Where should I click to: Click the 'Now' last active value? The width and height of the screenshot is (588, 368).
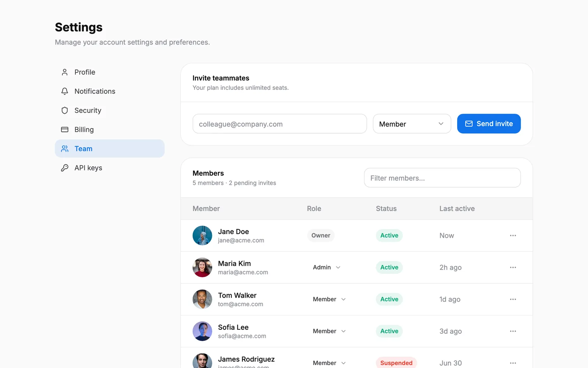click(x=447, y=236)
